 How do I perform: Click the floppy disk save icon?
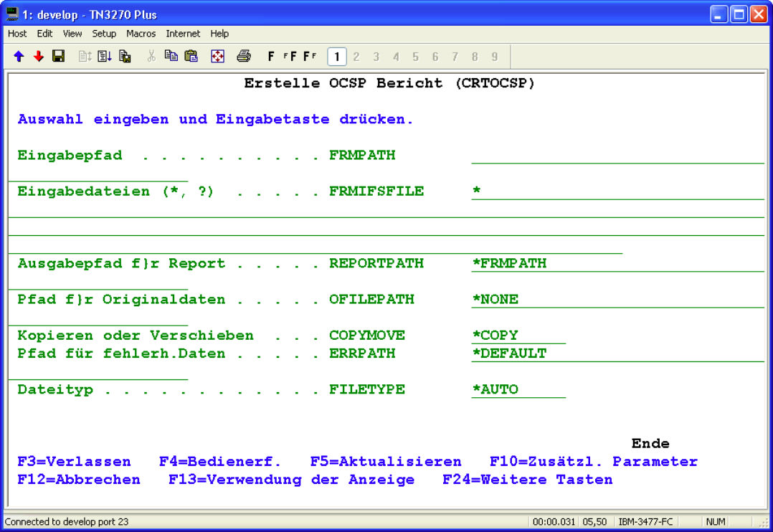(59, 57)
